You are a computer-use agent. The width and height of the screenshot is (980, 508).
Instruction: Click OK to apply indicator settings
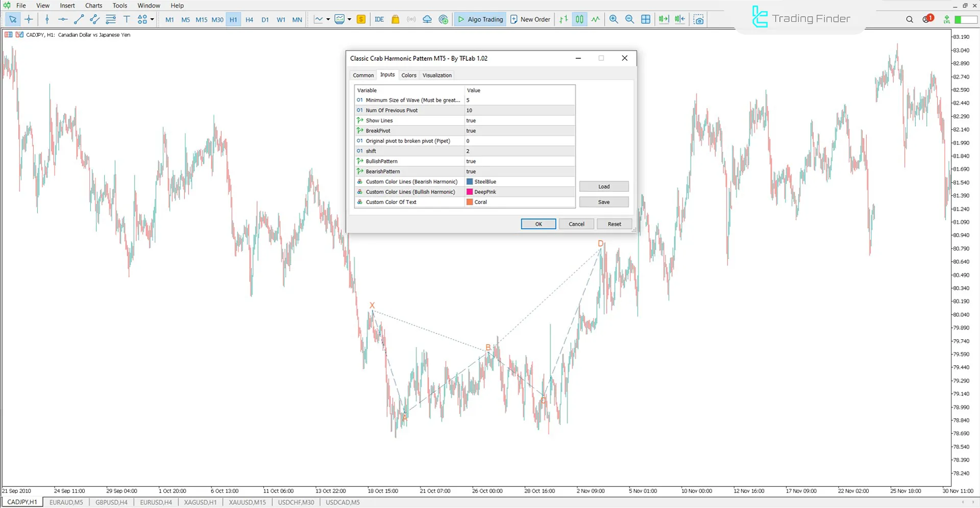click(538, 224)
